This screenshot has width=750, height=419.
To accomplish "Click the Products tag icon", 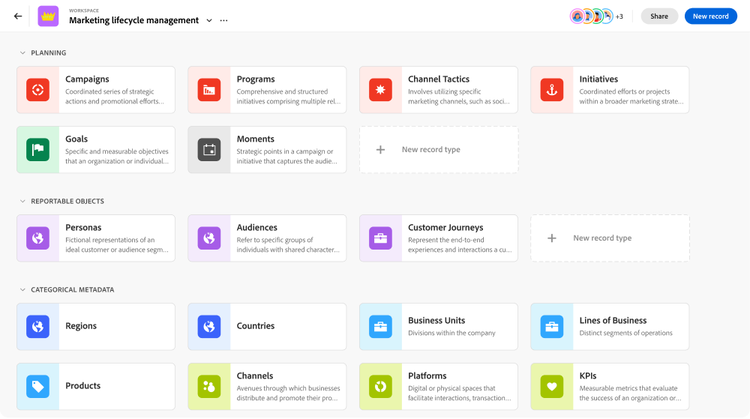I will pos(38,386).
